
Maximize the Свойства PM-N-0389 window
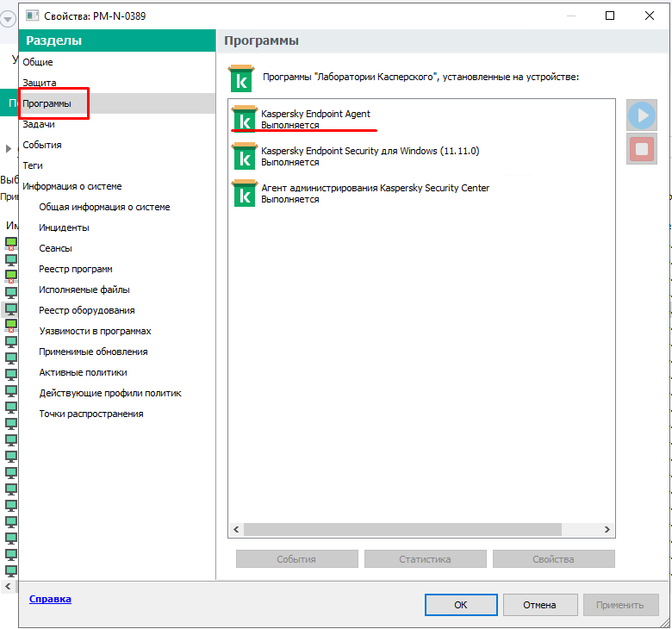610,16
